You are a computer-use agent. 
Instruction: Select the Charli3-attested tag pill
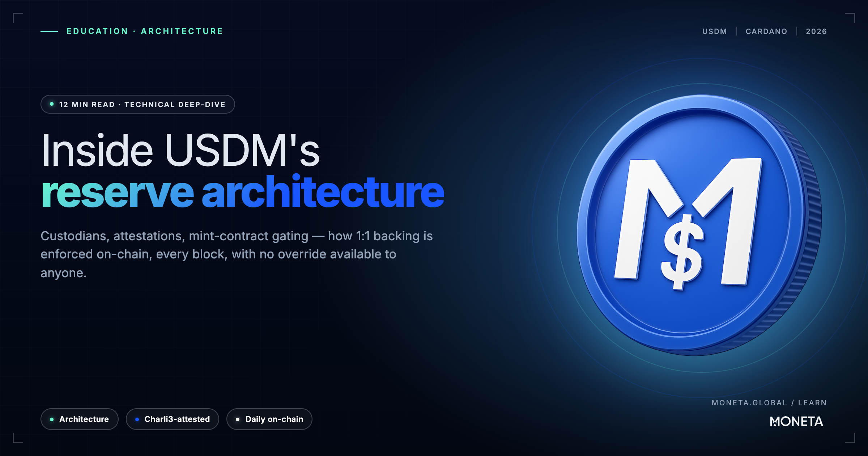(173, 419)
